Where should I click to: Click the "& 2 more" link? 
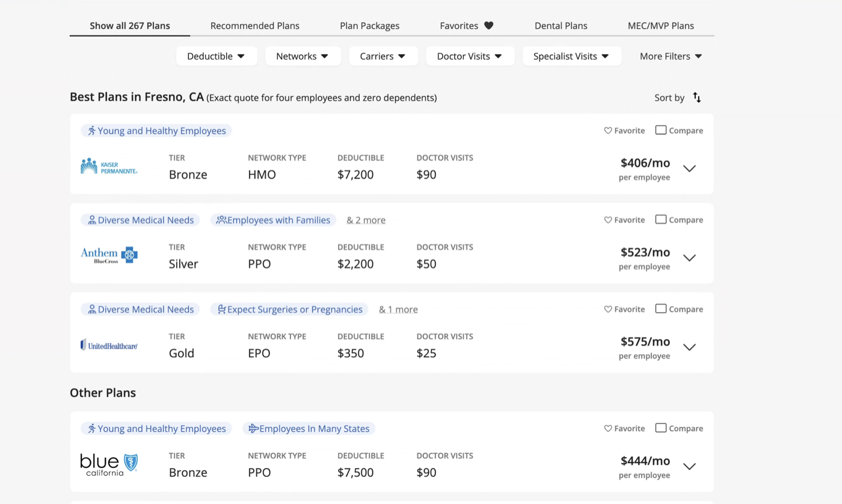[x=366, y=220]
